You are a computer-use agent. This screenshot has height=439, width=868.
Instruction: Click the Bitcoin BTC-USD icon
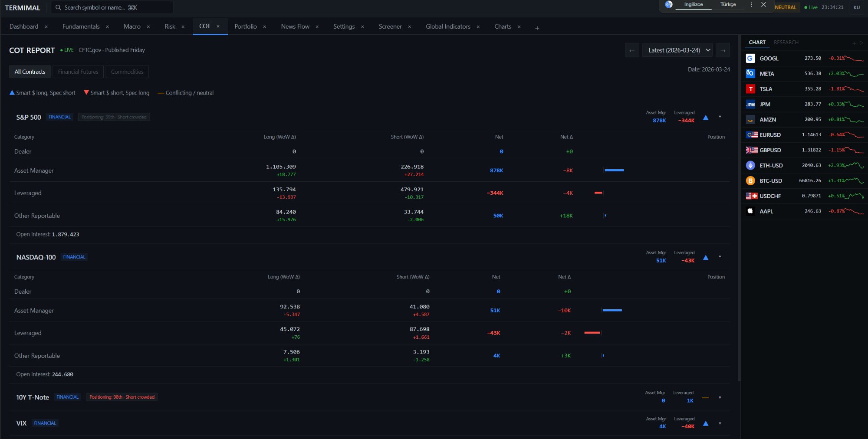(750, 181)
